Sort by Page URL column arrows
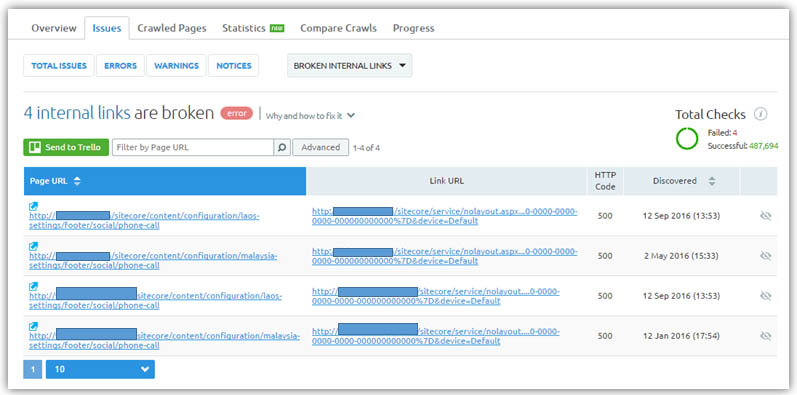The width and height of the screenshot is (797, 395). point(77,181)
